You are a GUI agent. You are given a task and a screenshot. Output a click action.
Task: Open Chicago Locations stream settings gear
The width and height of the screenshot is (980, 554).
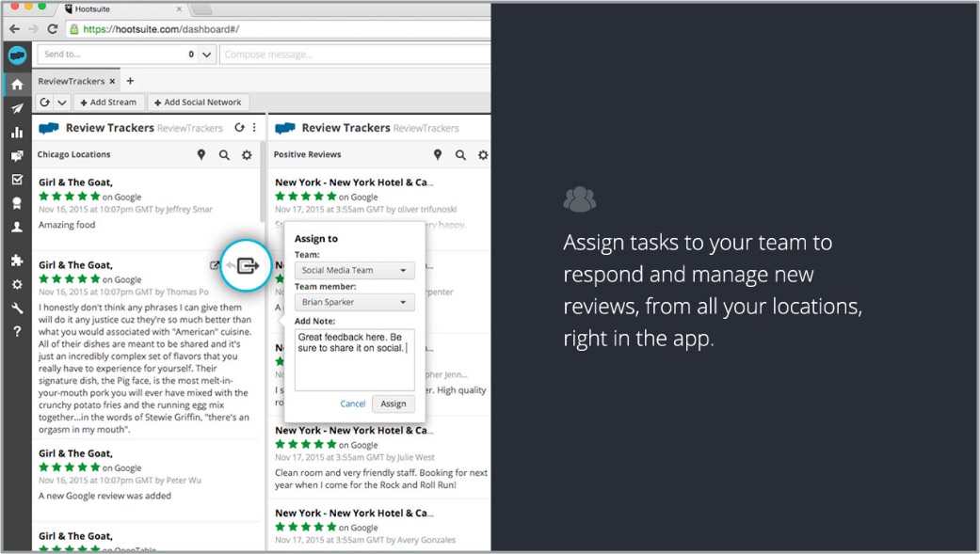(247, 155)
